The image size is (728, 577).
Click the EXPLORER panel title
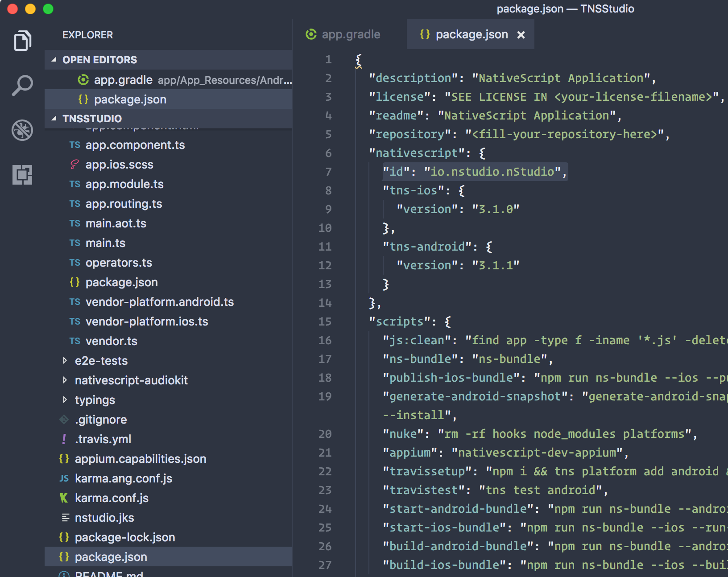tap(87, 35)
